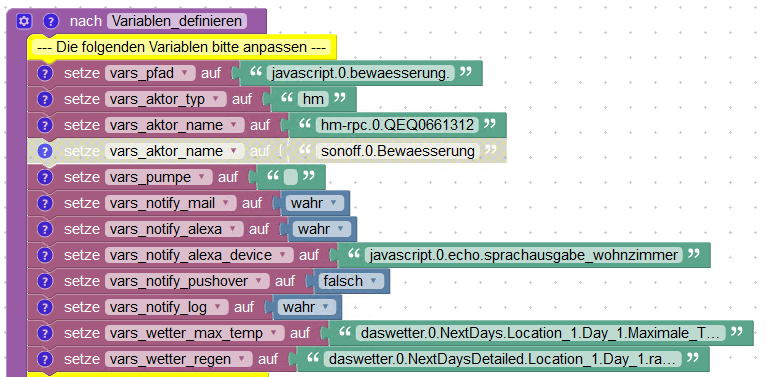Open the vars_notify_log variable dropdown
The height and width of the screenshot is (377, 767).
pyautogui.click(x=167, y=307)
